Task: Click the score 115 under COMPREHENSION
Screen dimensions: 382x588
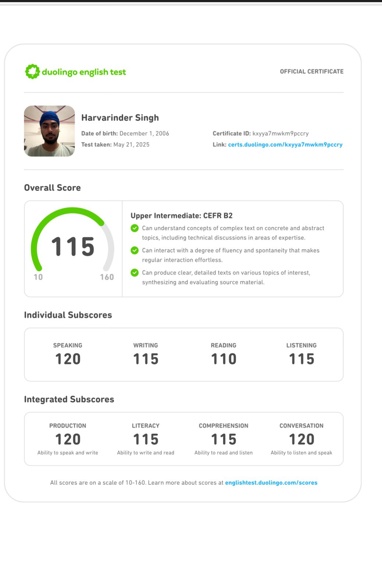Action: coord(224,439)
